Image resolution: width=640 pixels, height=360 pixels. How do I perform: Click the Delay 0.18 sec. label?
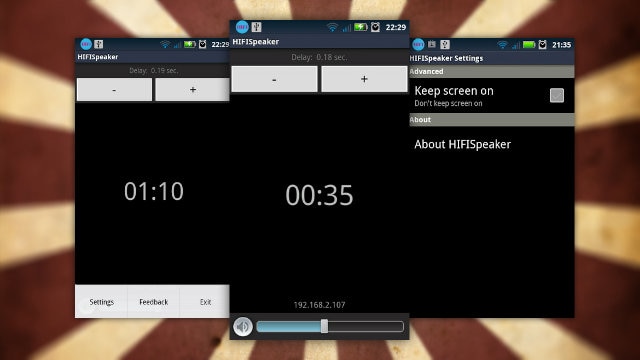click(x=320, y=57)
